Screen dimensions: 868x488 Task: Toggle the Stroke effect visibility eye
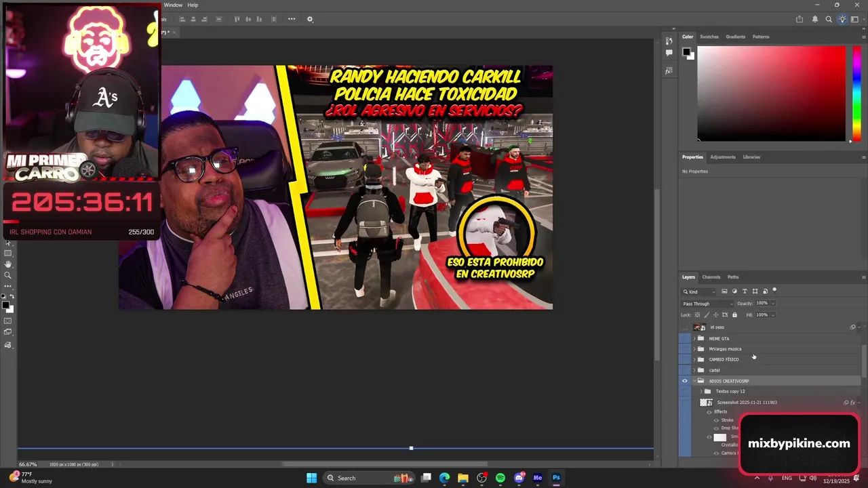click(716, 420)
